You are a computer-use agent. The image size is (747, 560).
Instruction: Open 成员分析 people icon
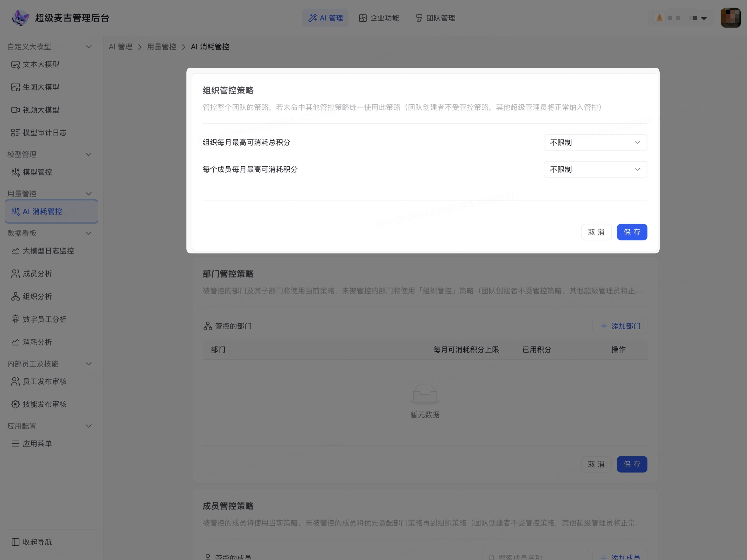point(15,274)
